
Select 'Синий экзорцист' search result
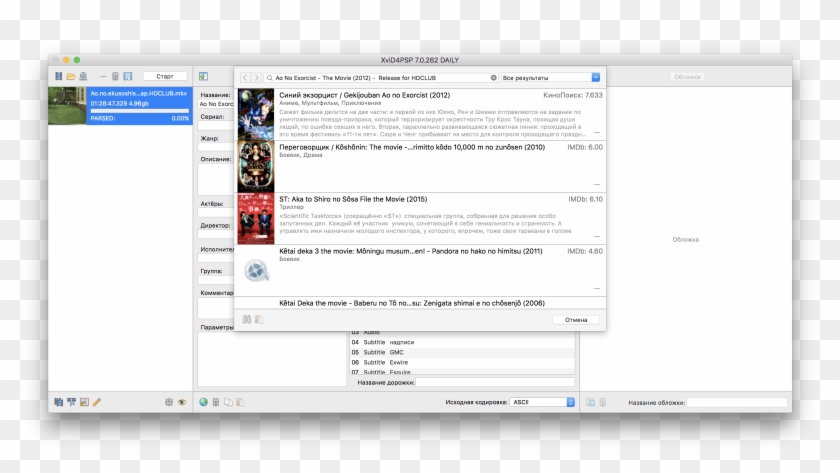(420, 113)
